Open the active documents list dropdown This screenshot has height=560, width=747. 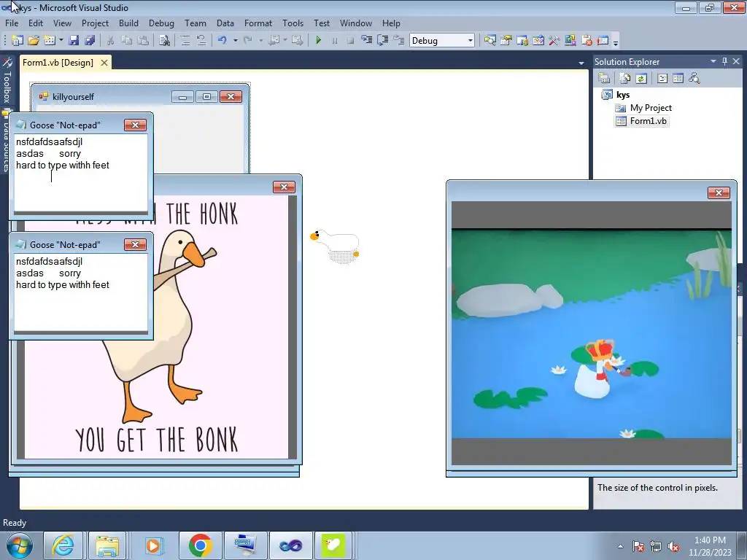[x=581, y=63]
